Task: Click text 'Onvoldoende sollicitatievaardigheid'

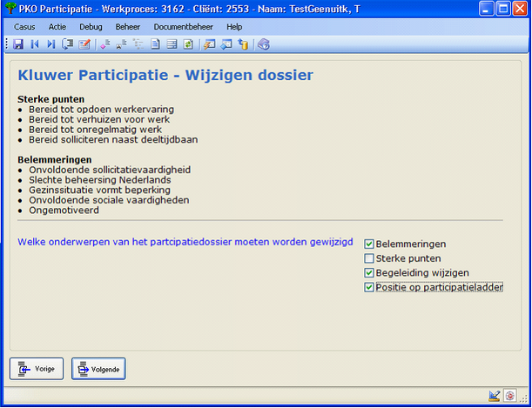Action: [x=110, y=170]
